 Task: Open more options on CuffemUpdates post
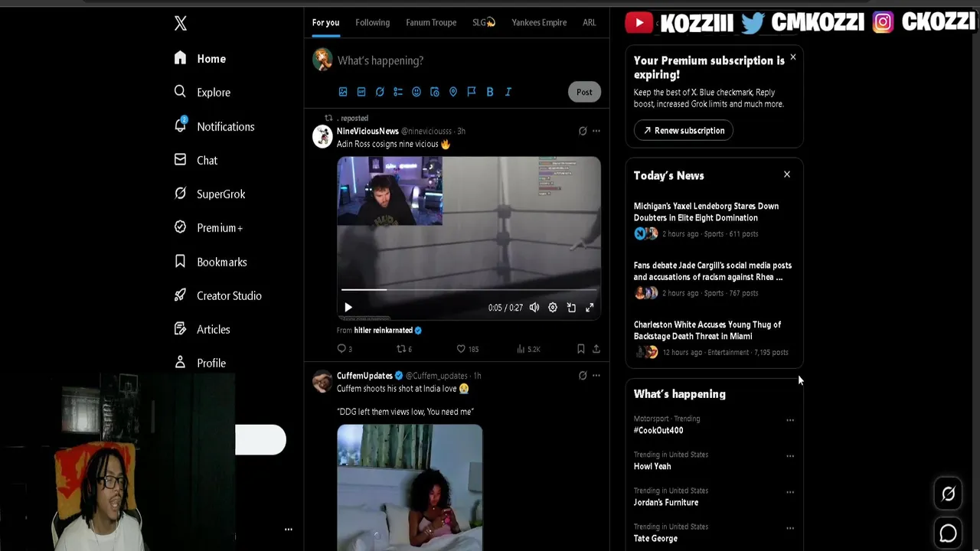pyautogui.click(x=596, y=376)
